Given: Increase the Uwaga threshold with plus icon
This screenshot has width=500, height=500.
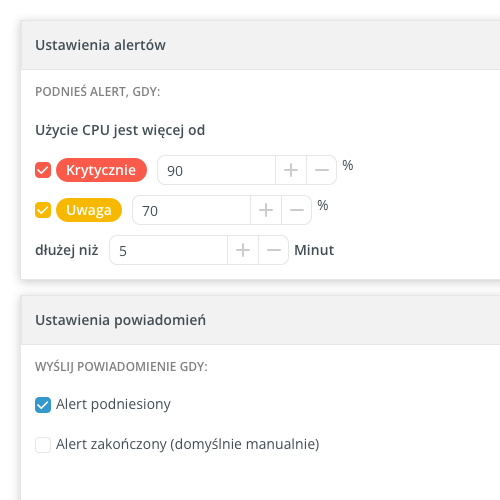Looking at the screenshot, I should point(266,210).
